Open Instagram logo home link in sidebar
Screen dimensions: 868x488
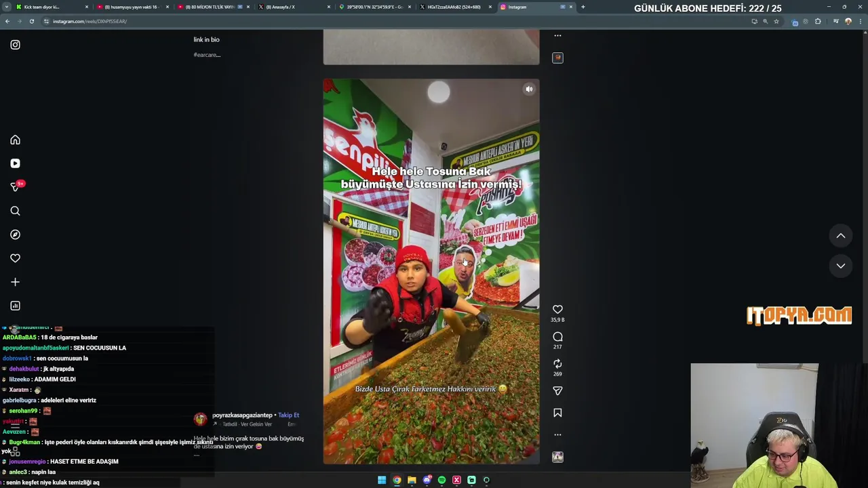point(15,45)
